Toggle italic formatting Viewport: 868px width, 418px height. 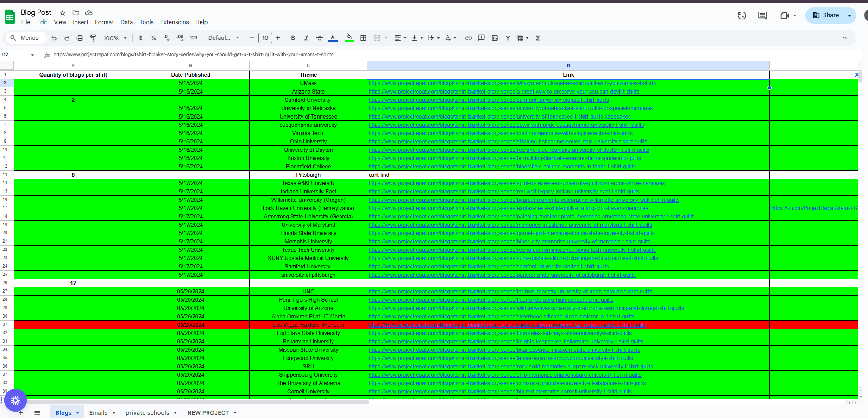(x=306, y=38)
